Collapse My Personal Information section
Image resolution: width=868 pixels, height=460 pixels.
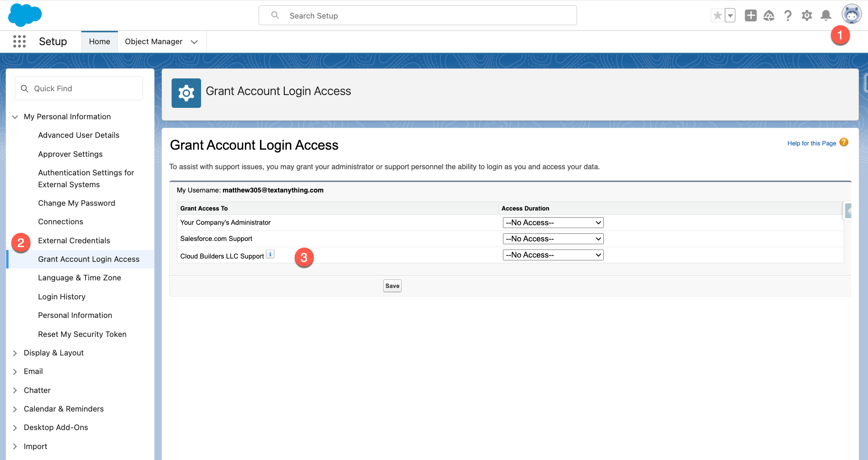point(15,117)
